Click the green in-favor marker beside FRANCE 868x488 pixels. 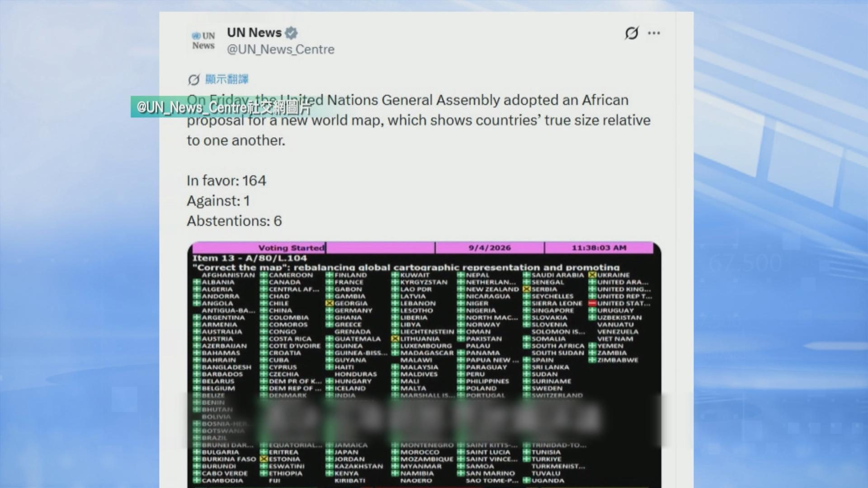pos(329,282)
